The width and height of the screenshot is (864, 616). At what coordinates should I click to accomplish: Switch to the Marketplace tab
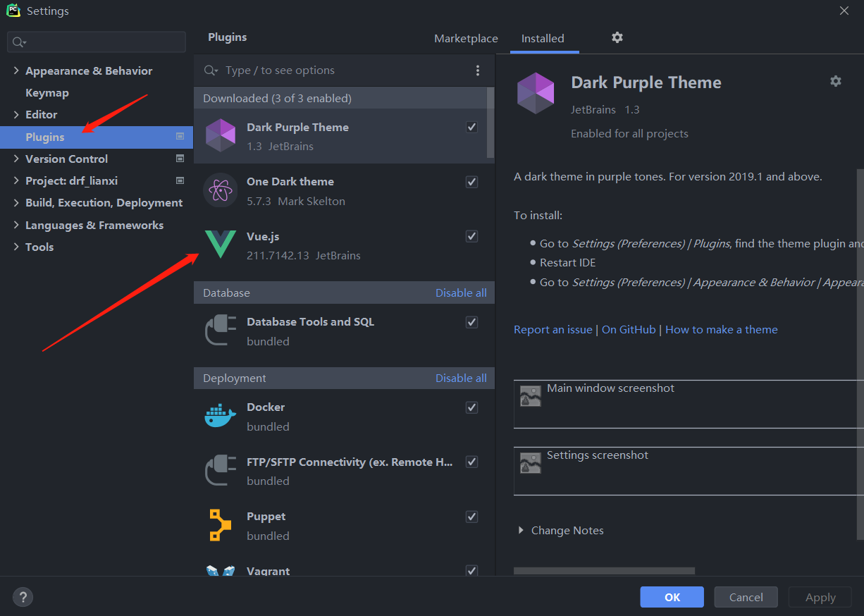466,39
